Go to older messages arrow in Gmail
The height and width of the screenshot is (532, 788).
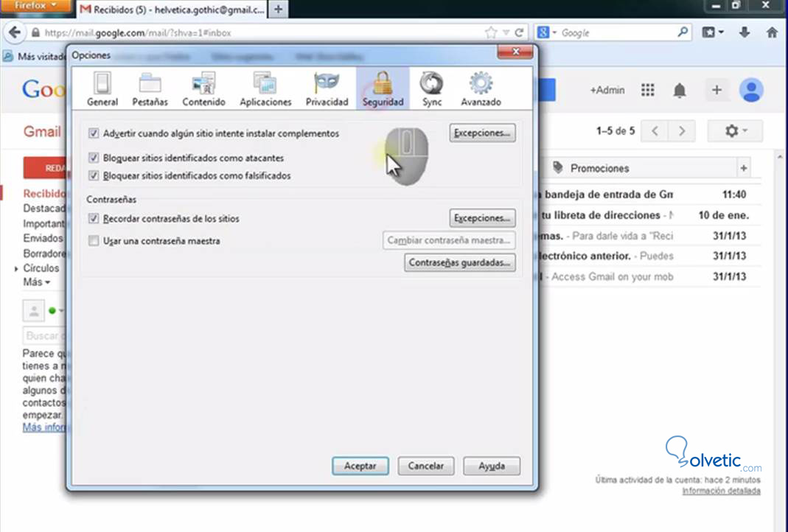(682, 131)
